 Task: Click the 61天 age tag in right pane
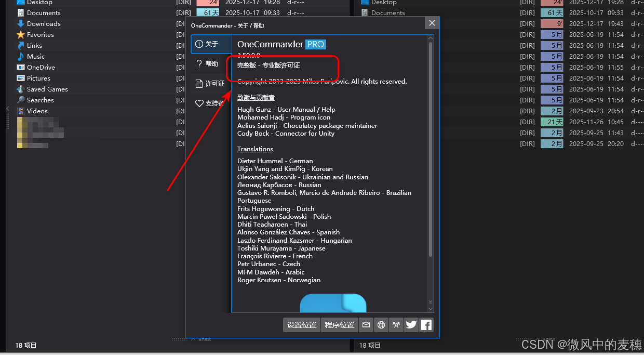point(552,12)
